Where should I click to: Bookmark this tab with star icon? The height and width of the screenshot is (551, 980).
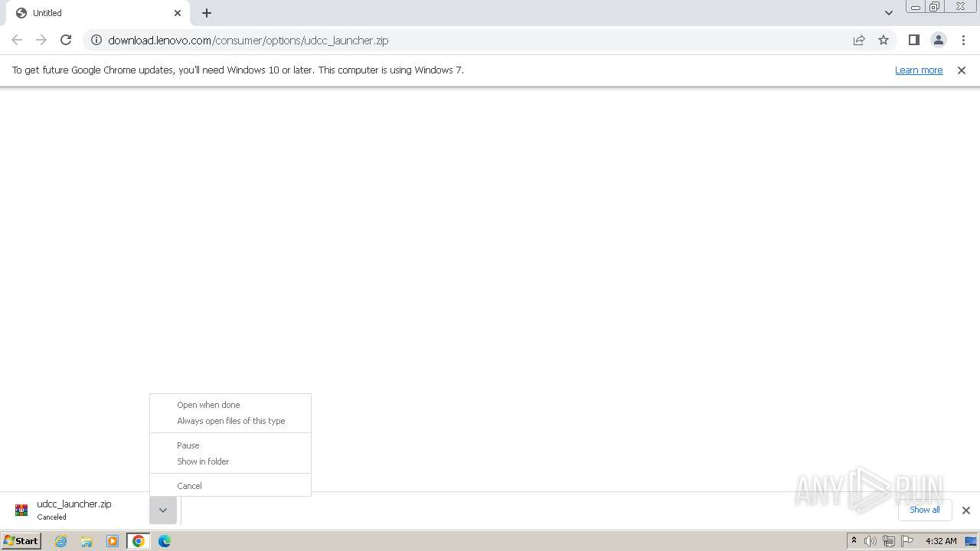coord(884,40)
